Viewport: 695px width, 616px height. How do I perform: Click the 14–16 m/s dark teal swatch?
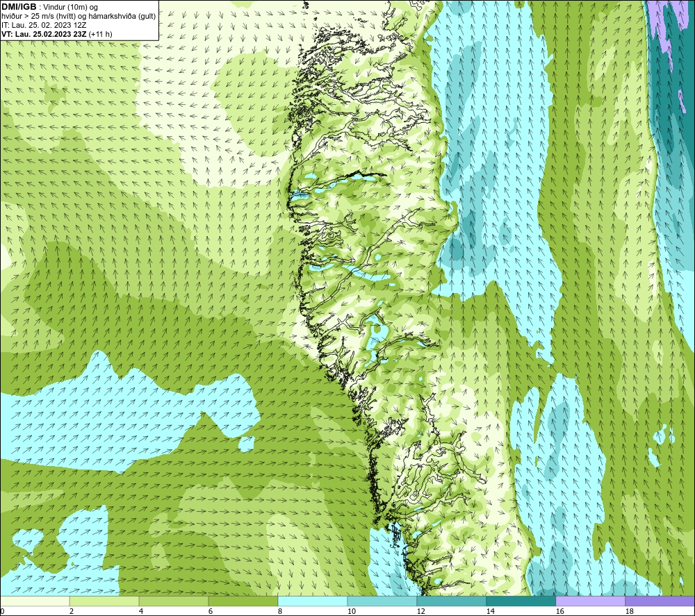[x=521, y=601]
